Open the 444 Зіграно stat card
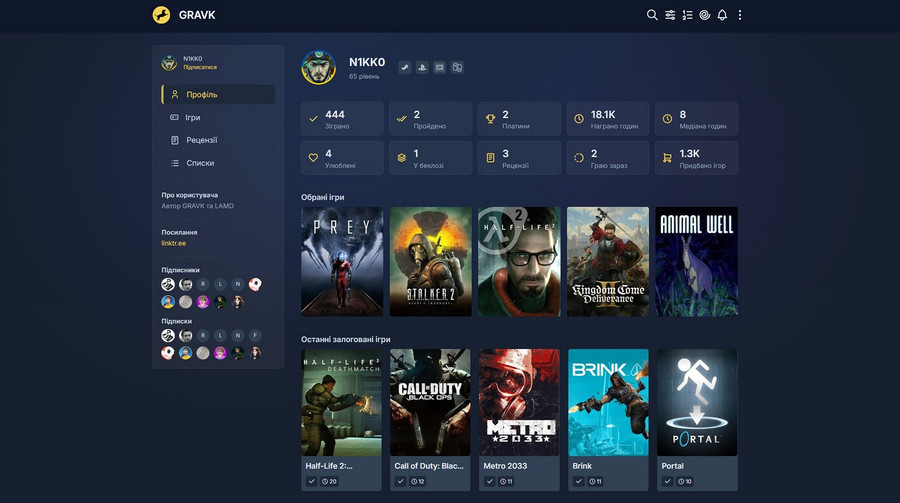The width and height of the screenshot is (900, 503). [x=342, y=119]
